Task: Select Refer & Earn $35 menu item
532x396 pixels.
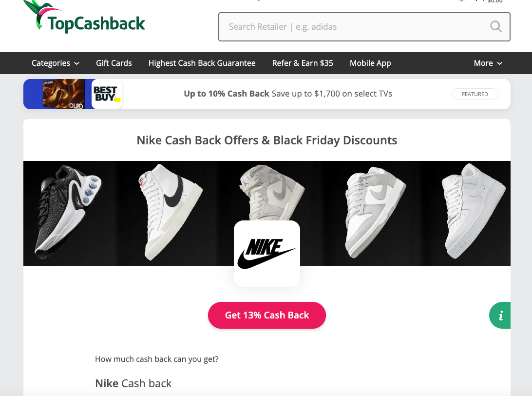Action: coord(303,63)
